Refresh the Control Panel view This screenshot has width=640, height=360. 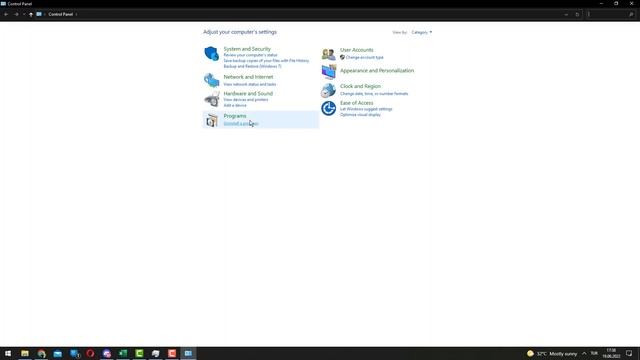[x=577, y=14]
